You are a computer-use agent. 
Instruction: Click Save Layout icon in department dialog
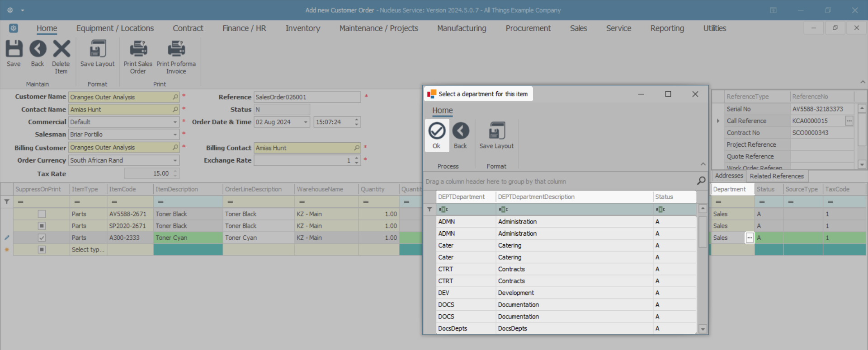click(496, 131)
